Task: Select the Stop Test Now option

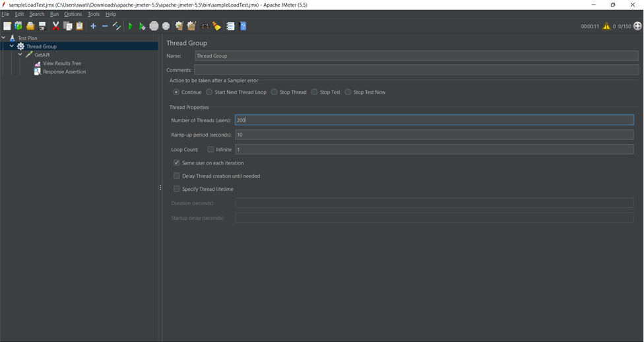Action: 348,92
